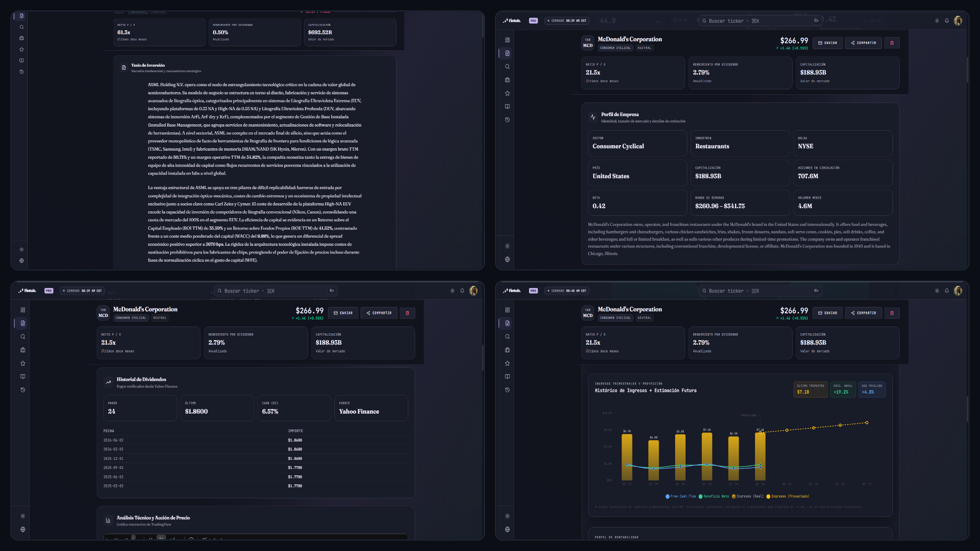980x551 pixels.
Task: Click Compartir button in dividend history window
Action: pyautogui.click(x=379, y=313)
